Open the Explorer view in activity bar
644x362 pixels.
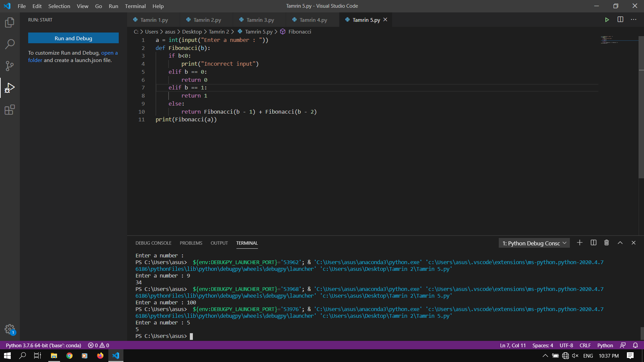point(10,22)
